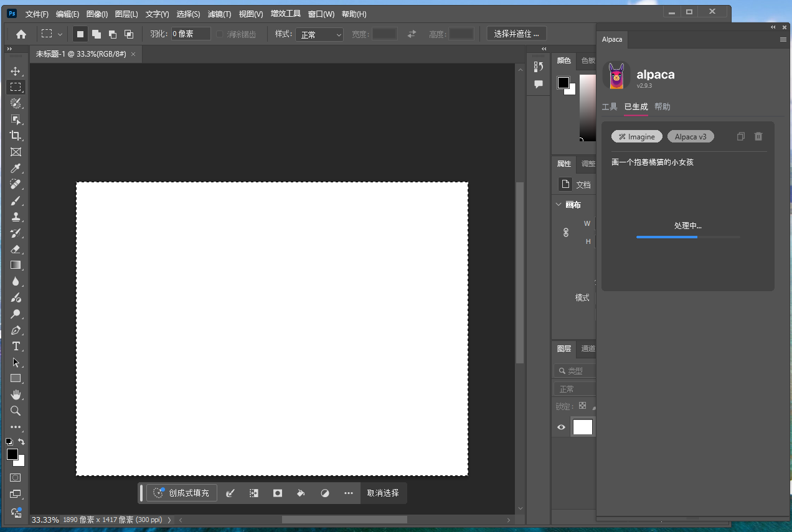Collapse the 画布 section
Screen dimensions: 792x532
pyautogui.click(x=557, y=205)
